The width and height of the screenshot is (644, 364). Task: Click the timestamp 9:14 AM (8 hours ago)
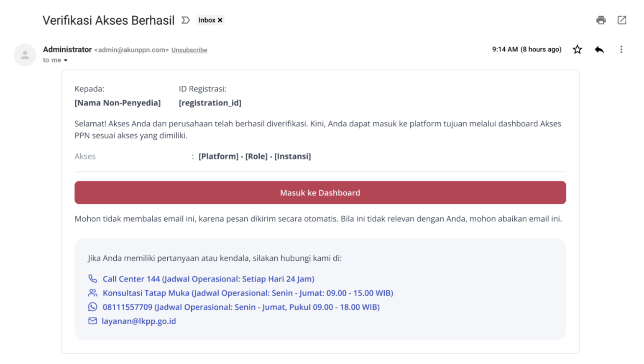point(526,49)
